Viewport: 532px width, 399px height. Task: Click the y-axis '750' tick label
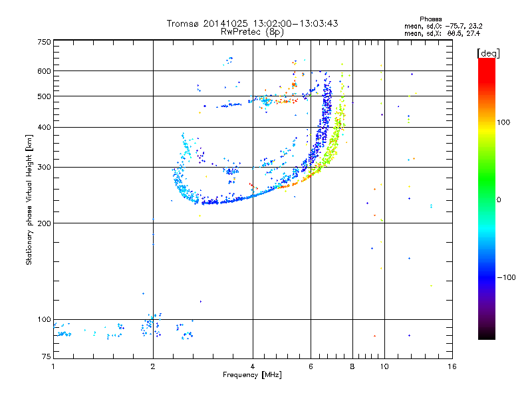44,42
